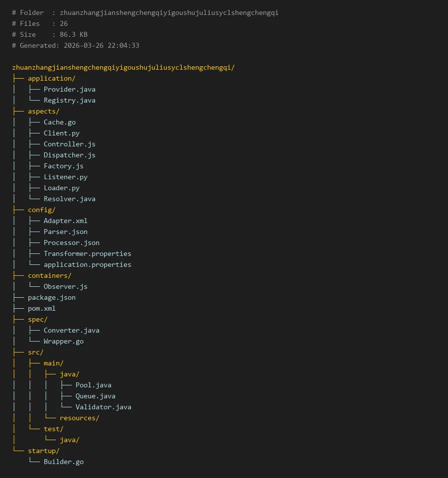Select the main/ folder under src
Image resolution: width=448 pixels, height=478 pixels.
pyautogui.click(x=53, y=363)
